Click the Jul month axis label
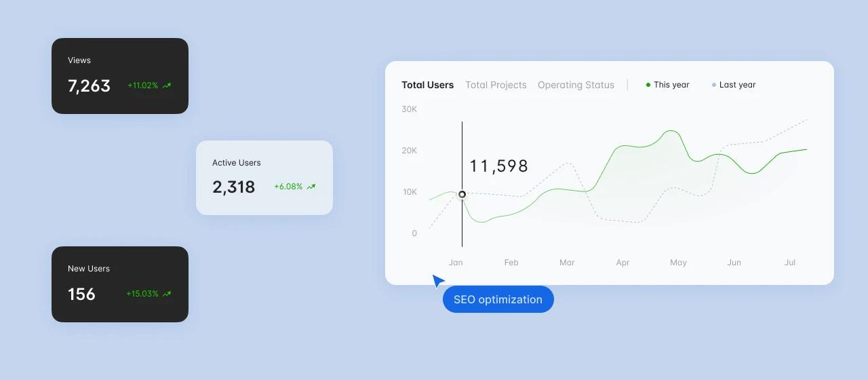 click(789, 263)
